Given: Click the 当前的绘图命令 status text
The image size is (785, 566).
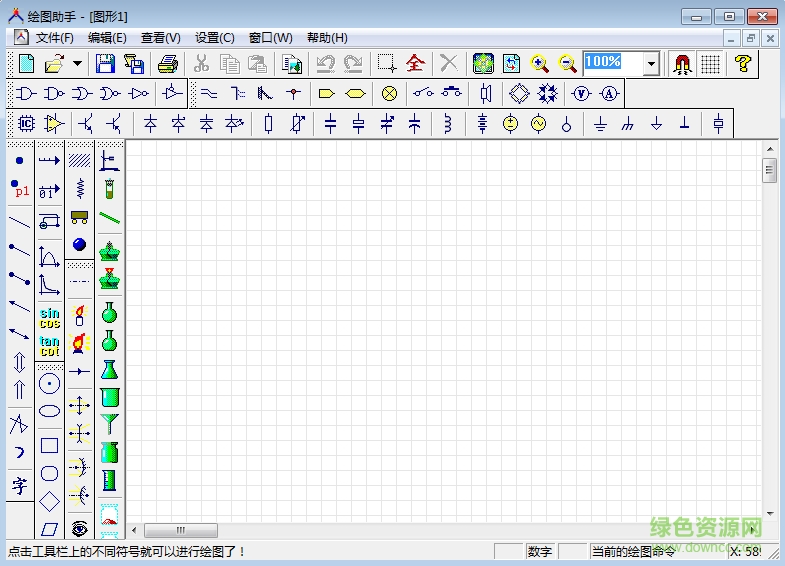Looking at the screenshot, I should [633, 551].
